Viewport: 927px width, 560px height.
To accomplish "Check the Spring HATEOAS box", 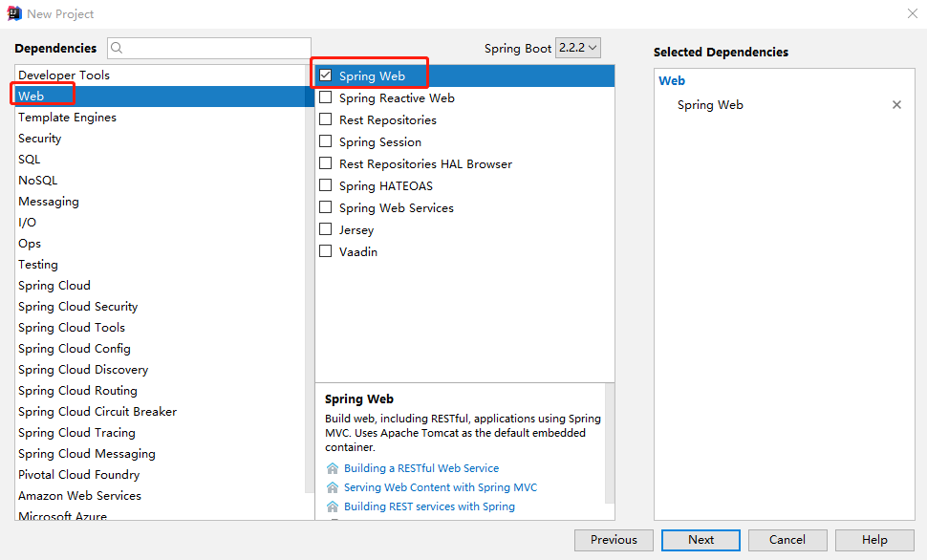I will [x=325, y=185].
